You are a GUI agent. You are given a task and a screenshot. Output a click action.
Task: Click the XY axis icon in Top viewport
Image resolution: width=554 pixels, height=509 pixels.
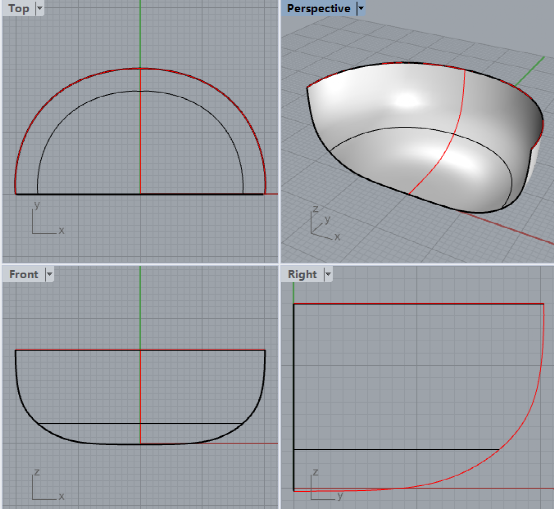(x=47, y=218)
